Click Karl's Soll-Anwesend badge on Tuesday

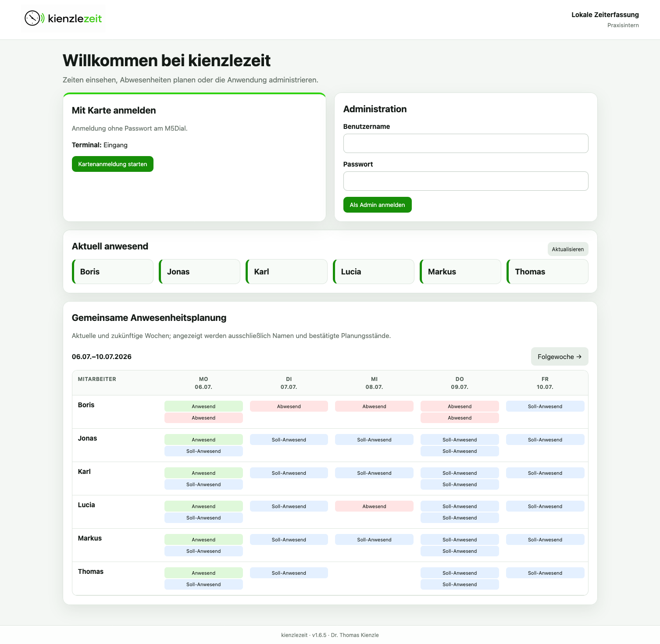click(289, 473)
